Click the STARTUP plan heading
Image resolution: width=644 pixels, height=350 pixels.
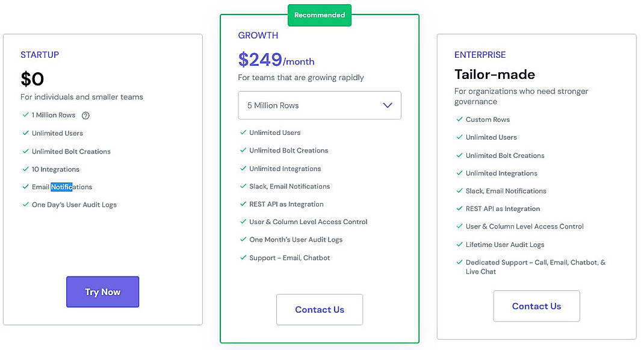[x=40, y=54]
